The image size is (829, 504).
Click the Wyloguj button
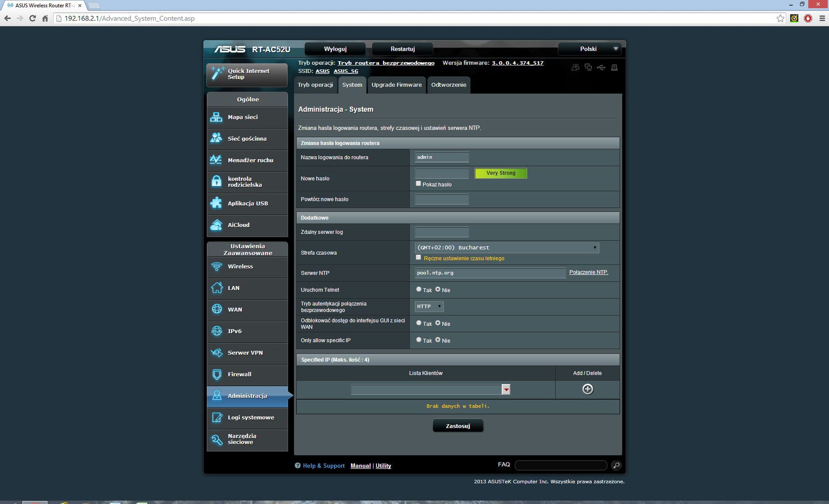335,49
